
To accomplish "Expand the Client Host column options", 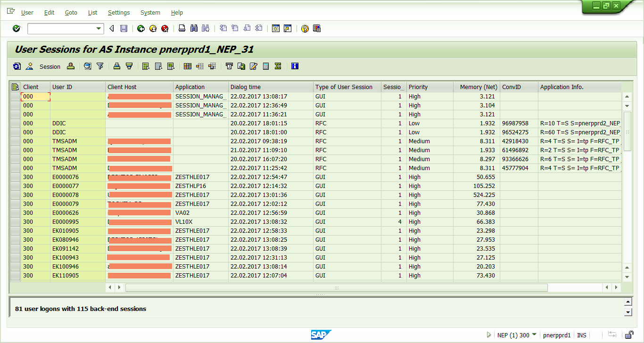I will tap(139, 87).
